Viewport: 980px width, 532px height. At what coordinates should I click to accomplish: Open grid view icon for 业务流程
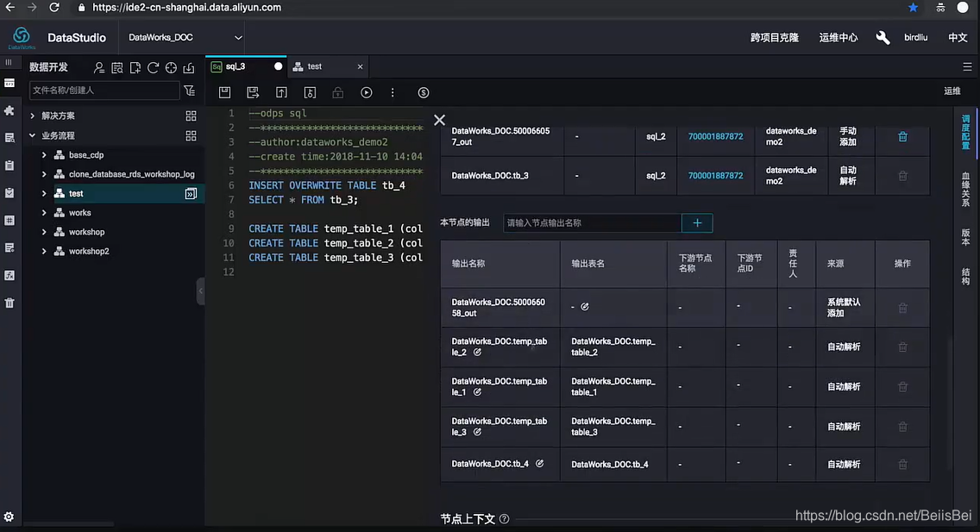click(x=191, y=135)
